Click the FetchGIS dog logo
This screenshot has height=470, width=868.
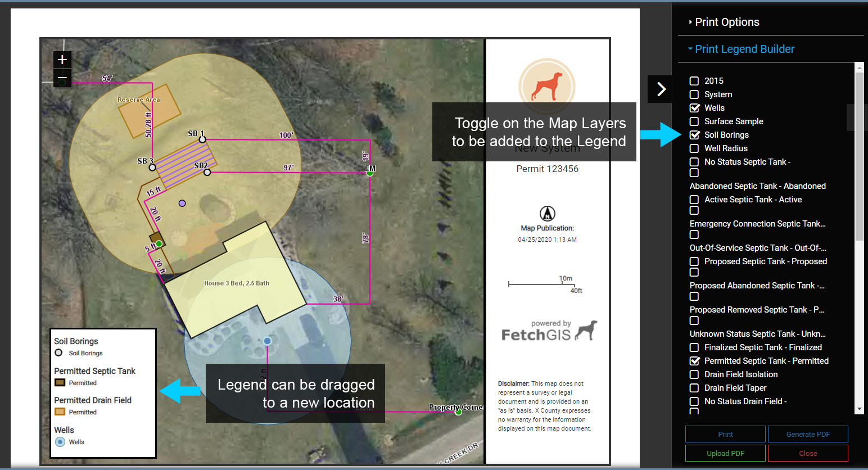[x=586, y=330]
